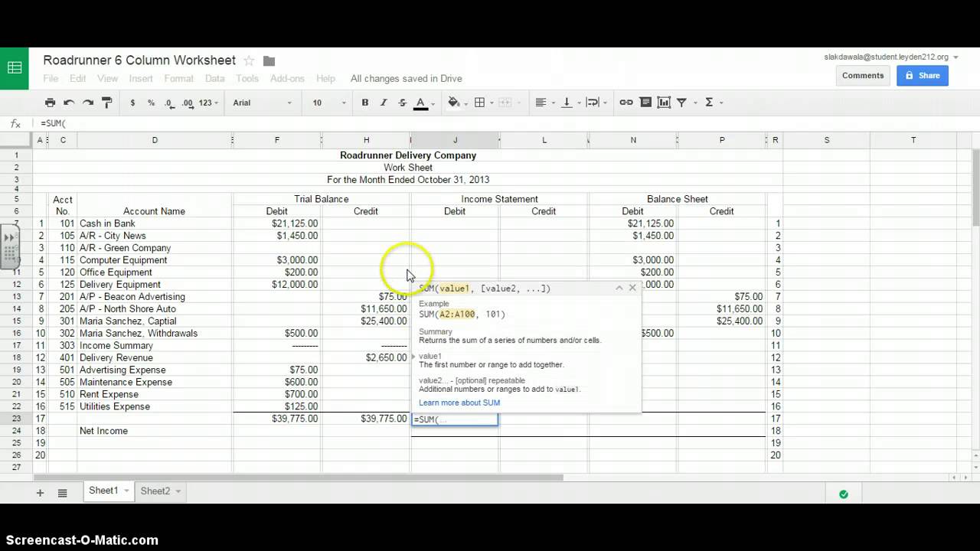Image resolution: width=980 pixels, height=551 pixels.
Task: Open the font size 10 dropdown
Action: 328,103
